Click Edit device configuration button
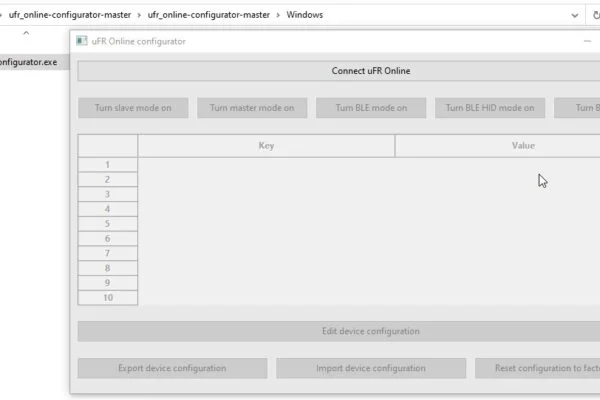 pyautogui.click(x=339, y=331)
